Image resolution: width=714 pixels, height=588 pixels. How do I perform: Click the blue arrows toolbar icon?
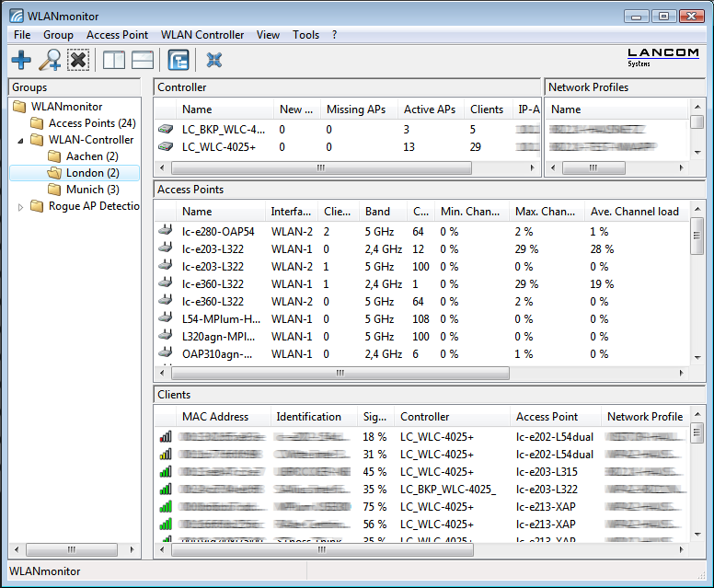[214, 61]
